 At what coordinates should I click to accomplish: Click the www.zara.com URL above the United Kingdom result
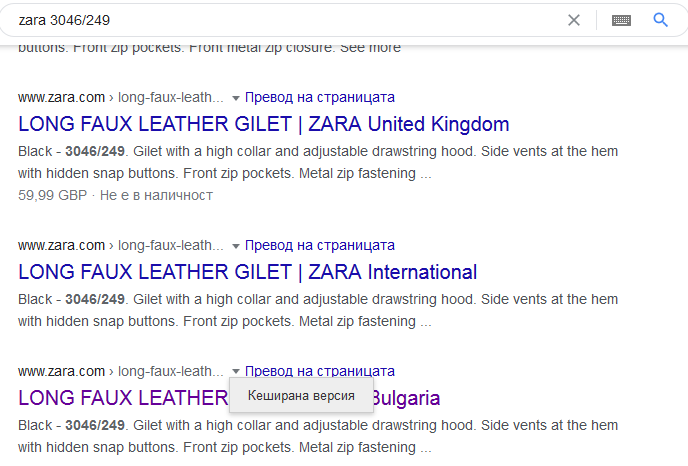coord(61,97)
